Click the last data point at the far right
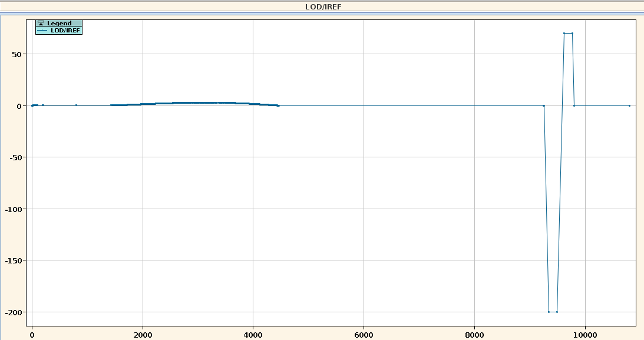 coord(629,105)
